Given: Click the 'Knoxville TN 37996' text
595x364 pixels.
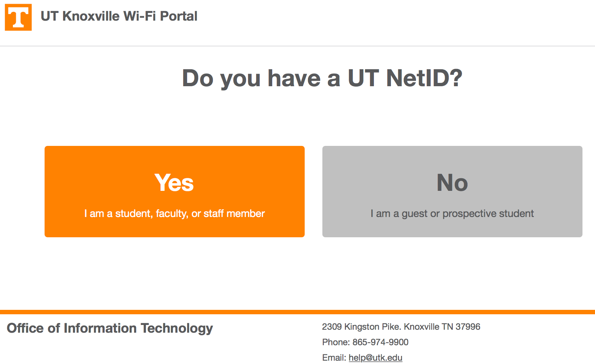Looking at the screenshot, I should click(442, 327).
